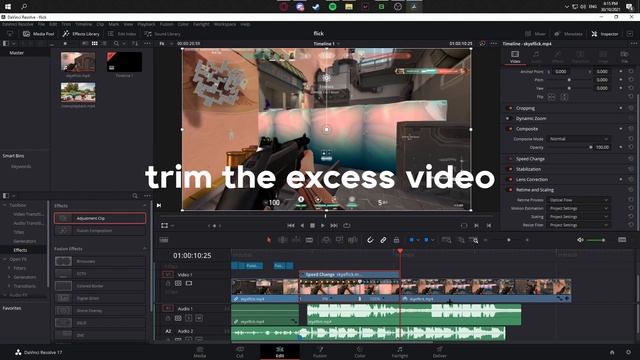Reset the Opacity parameter
The image size is (640, 360).
pyautogui.click(x=631, y=147)
